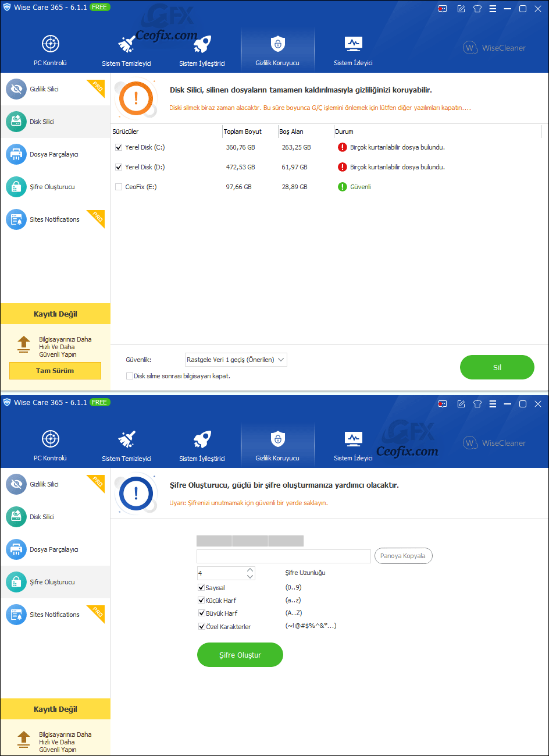549x756 pixels.
Task: Click the Dosya Parçalayıcı shredder icon in the disk eraser window
Action: click(16, 154)
